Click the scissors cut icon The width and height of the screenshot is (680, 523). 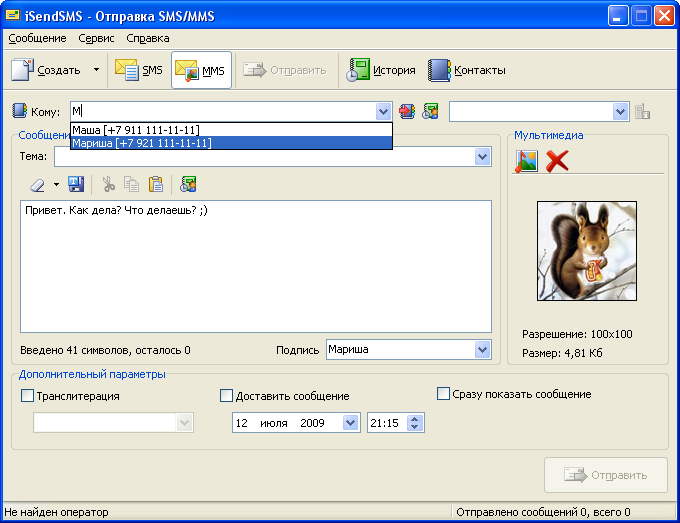pyautogui.click(x=108, y=184)
